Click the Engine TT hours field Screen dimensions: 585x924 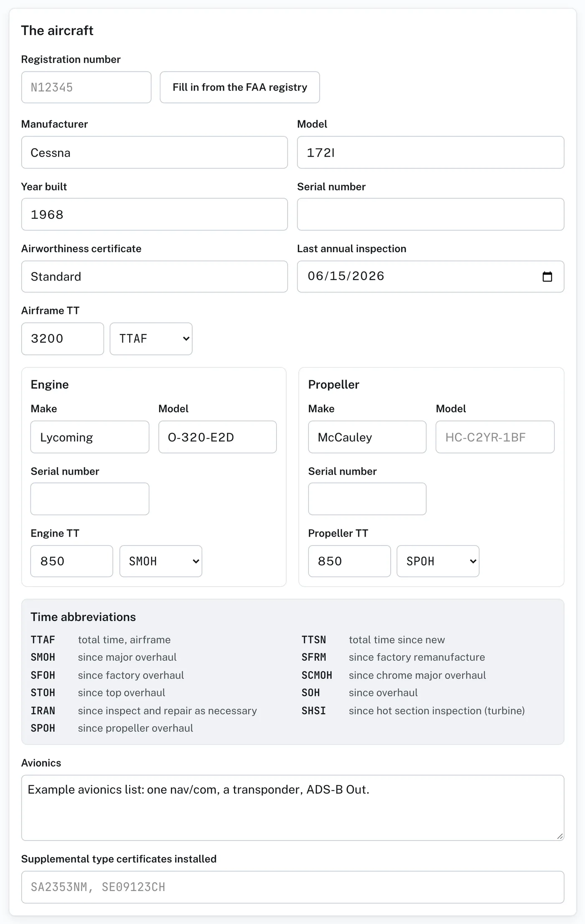point(71,561)
